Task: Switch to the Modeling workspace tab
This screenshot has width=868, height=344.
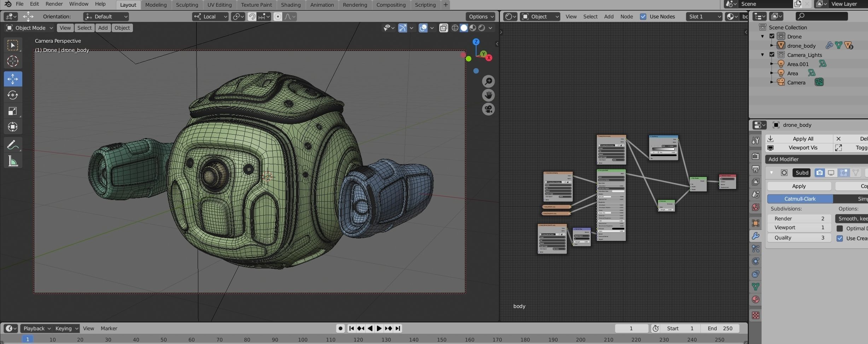Action: 156,5
